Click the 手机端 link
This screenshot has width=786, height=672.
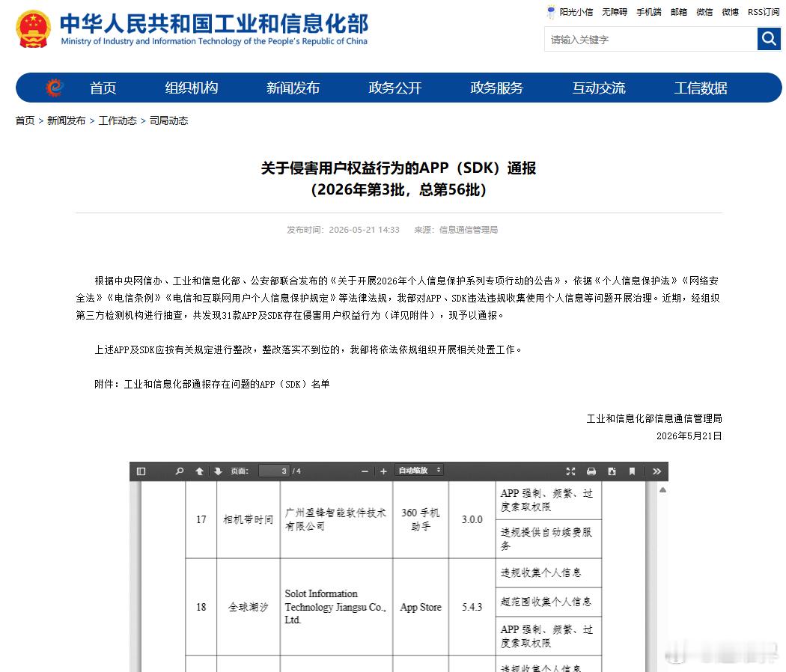[x=649, y=12]
